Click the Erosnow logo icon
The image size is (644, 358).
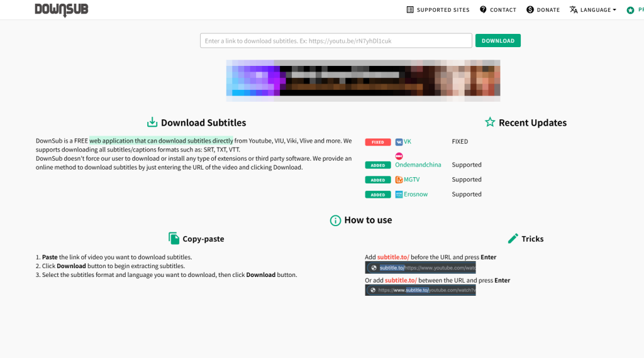coord(399,194)
